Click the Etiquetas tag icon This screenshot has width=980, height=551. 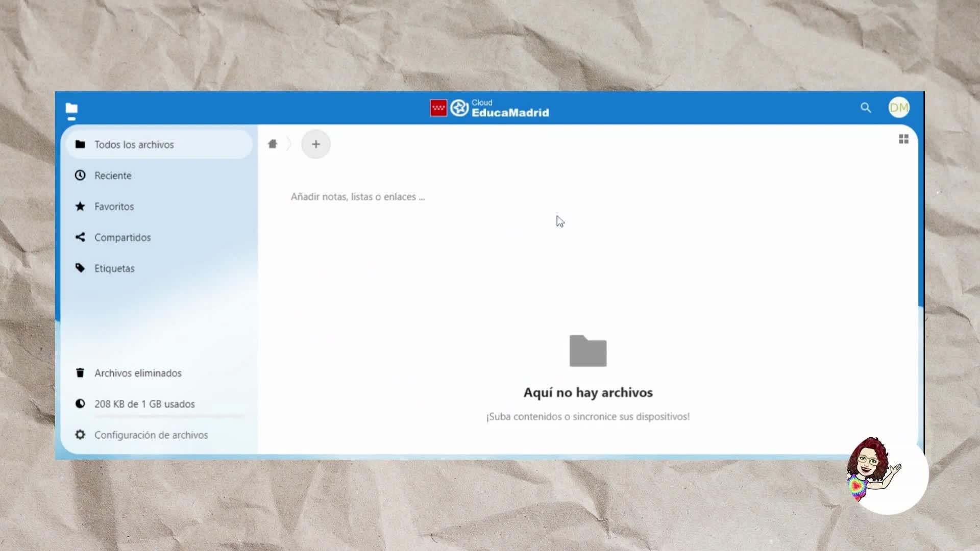tap(80, 268)
